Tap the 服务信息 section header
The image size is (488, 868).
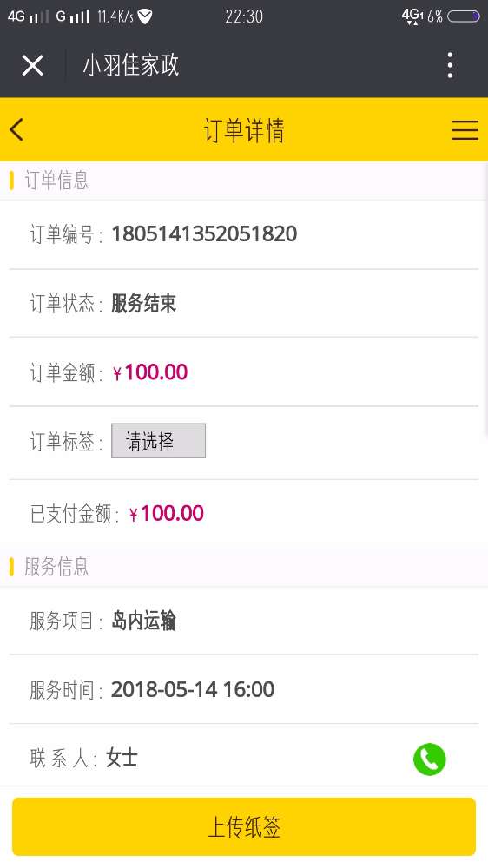[x=56, y=567]
